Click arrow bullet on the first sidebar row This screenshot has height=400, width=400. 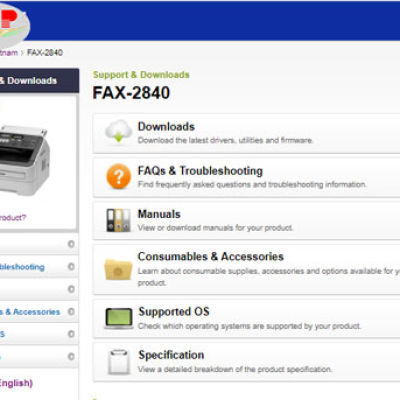pyautogui.click(x=71, y=244)
